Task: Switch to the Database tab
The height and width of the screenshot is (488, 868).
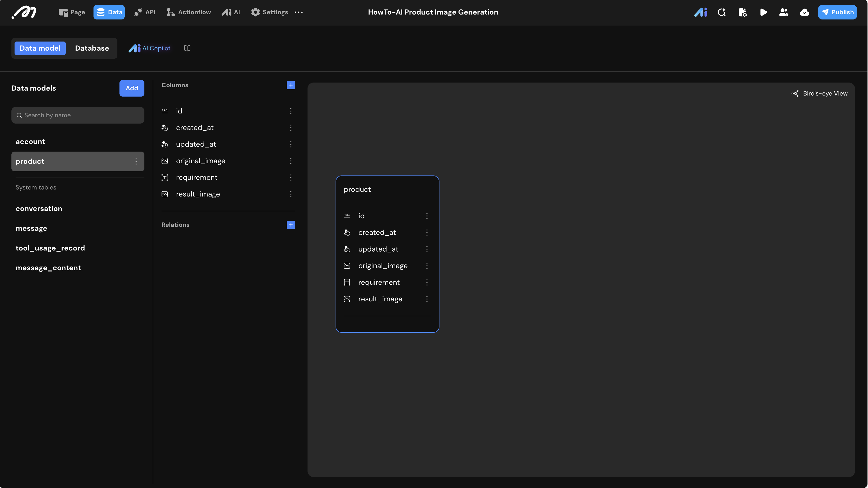Action: pyautogui.click(x=92, y=48)
